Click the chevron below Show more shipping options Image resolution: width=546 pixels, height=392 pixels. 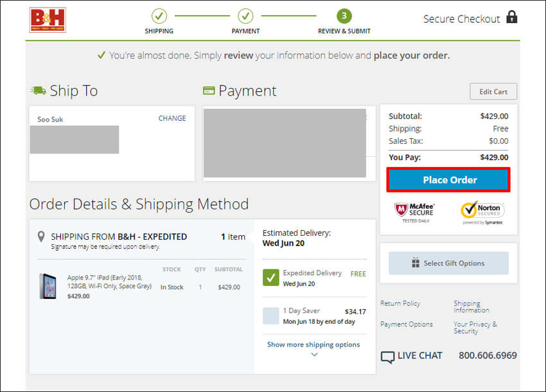coord(314,355)
